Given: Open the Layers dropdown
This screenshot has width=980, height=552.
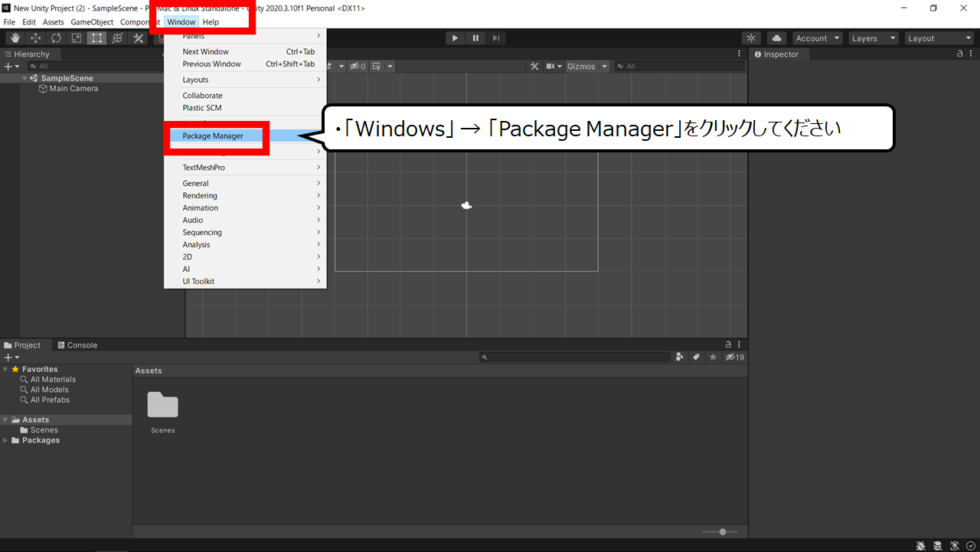Looking at the screenshot, I should click(x=873, y=38).
